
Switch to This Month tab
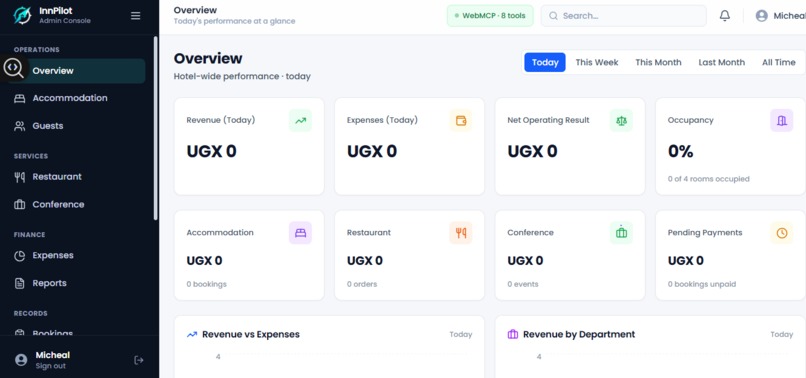pos(658,62)
